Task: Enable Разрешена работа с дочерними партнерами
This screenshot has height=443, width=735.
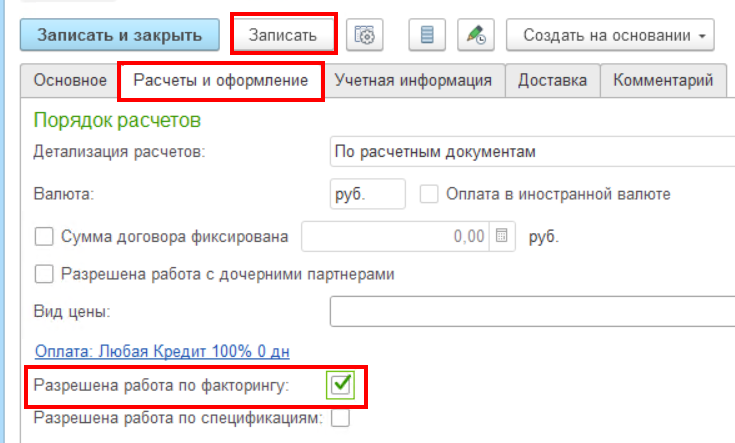Action: click(x=44, y=274)
